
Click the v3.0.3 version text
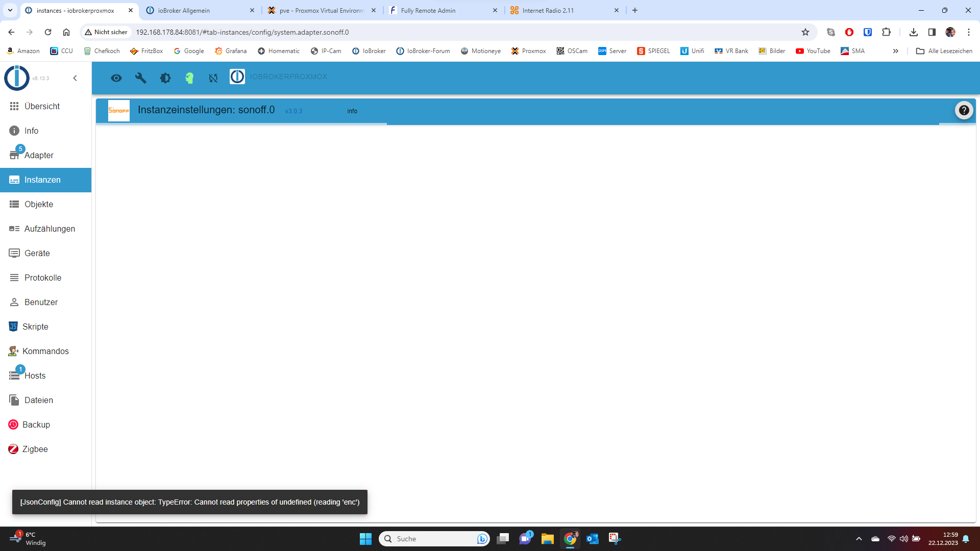[293, 111]
